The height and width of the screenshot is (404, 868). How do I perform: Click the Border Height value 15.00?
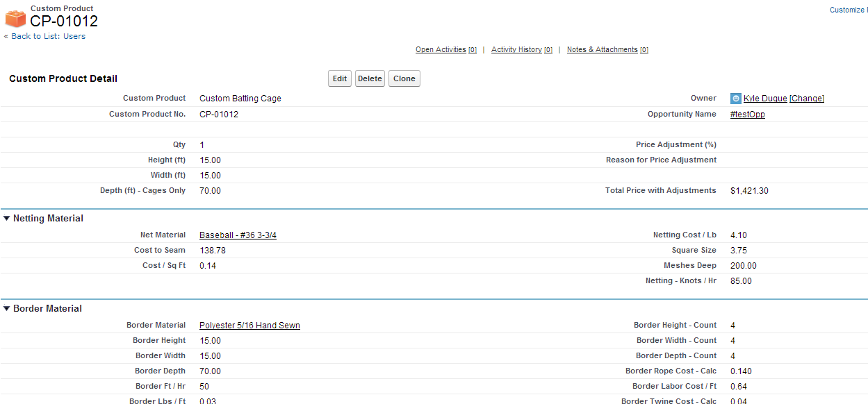[x=210, y=340]
